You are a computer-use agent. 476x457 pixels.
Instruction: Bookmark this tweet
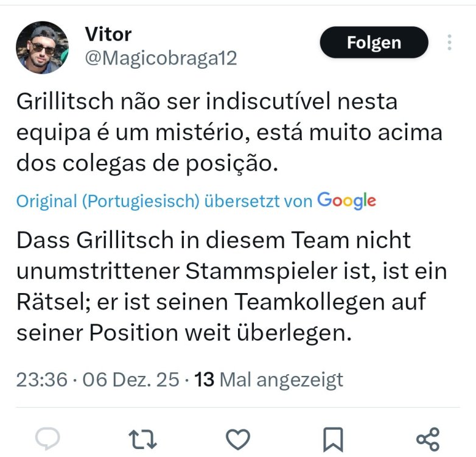pos(333,439)
